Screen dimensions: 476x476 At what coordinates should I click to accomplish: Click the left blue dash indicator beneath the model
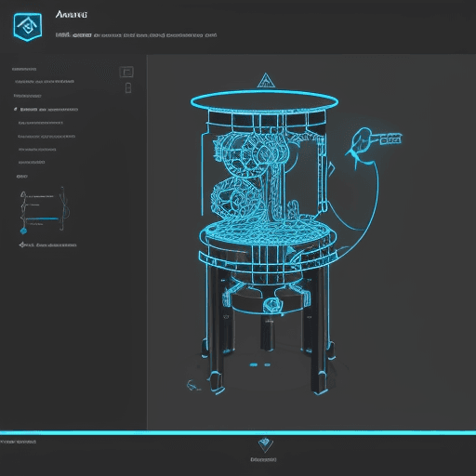pos(254,364)
